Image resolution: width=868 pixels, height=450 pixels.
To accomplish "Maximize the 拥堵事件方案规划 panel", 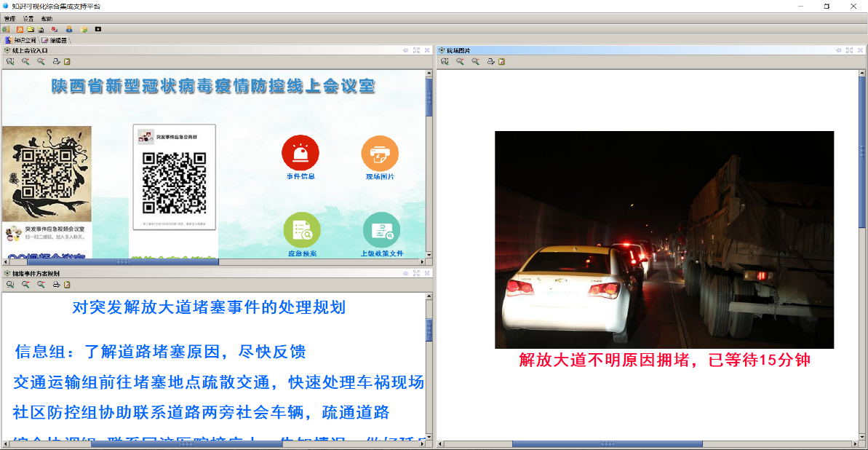I will click(417, 274).
